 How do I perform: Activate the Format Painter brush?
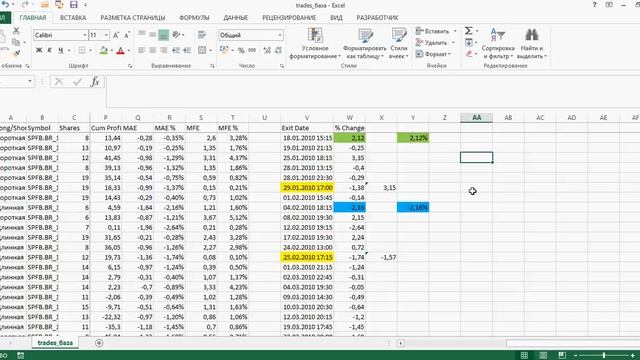tap(16, 53)
